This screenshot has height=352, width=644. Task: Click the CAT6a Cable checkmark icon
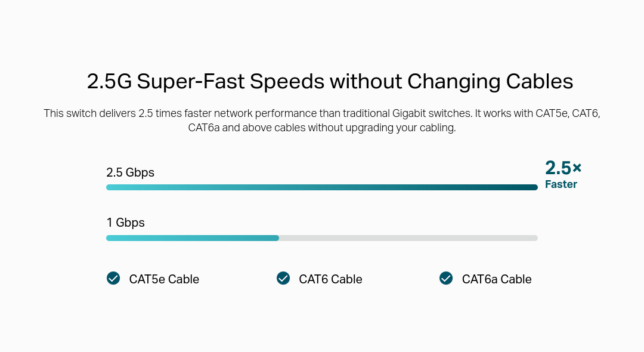point(446,278)
